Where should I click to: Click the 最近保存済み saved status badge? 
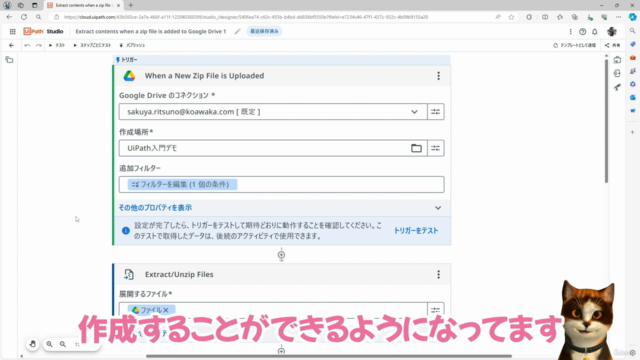click(x=264, y=31)
